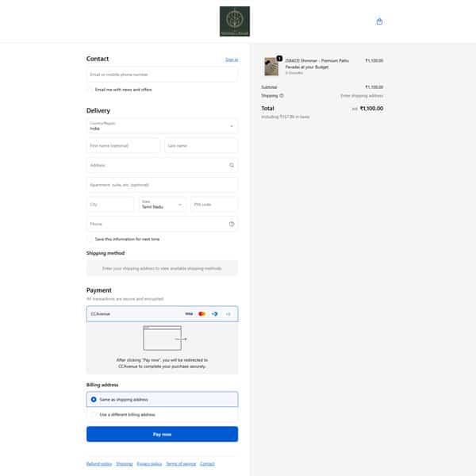Check Save this information for next time

point(90,239)
